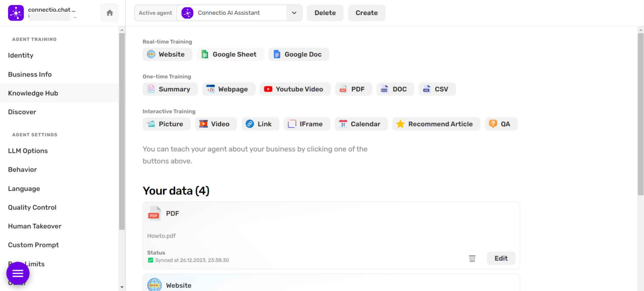Edit the Howto.pdf data entry

pyautogui.click(x=501, y=258)
